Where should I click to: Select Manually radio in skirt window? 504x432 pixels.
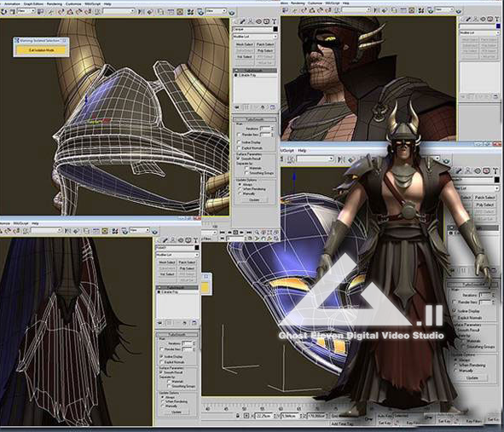[163, 406]
